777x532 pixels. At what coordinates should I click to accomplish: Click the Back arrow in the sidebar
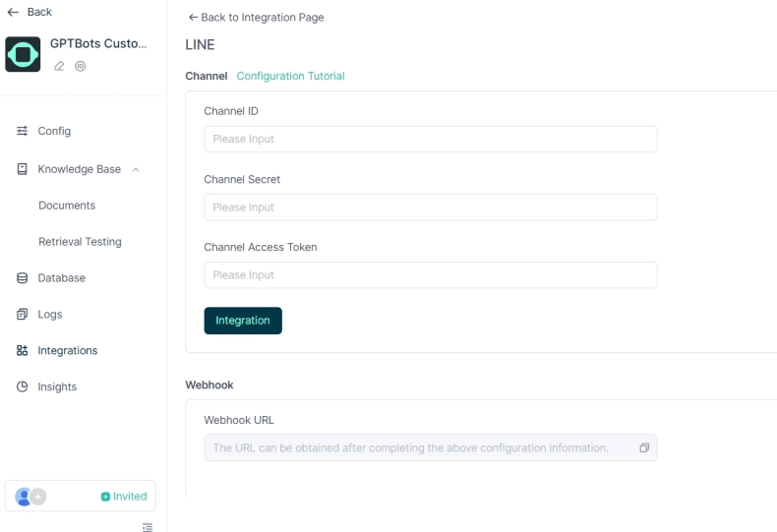(x=13, y=12)
